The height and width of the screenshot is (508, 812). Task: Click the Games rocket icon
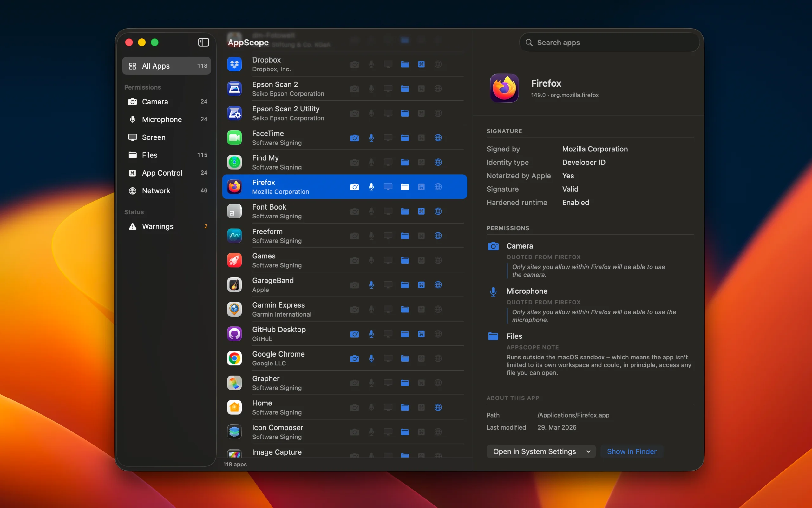click(x=234, y=260)
